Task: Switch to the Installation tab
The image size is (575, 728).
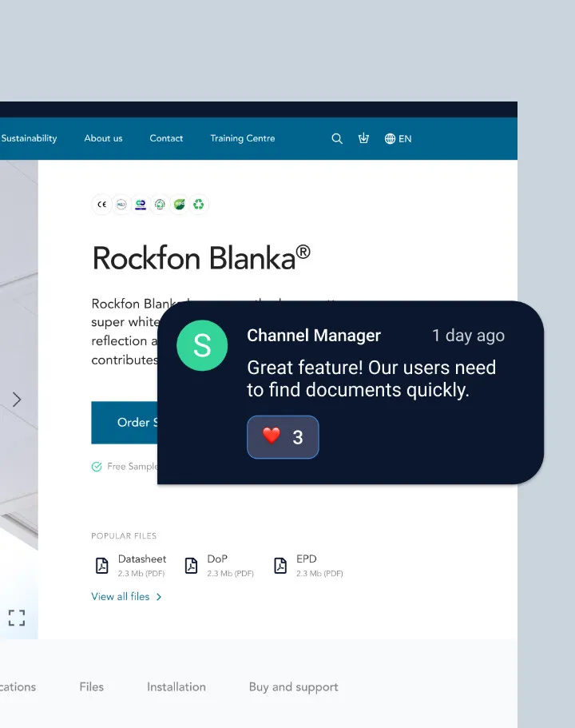Action: point(176,686)
